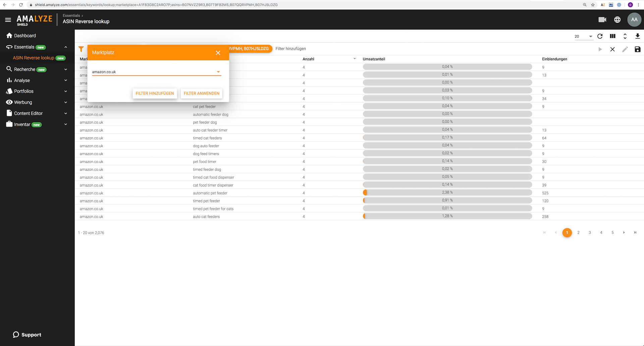644x346 pixels.
Task: Open the hamburger navigation menu
Action: click(x=8, y=20)
